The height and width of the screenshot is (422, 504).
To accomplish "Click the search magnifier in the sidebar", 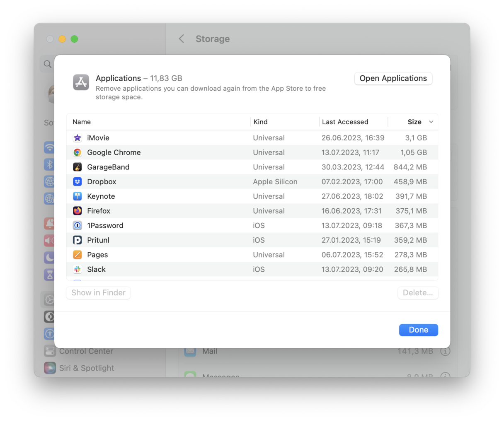I will (47, 64).
